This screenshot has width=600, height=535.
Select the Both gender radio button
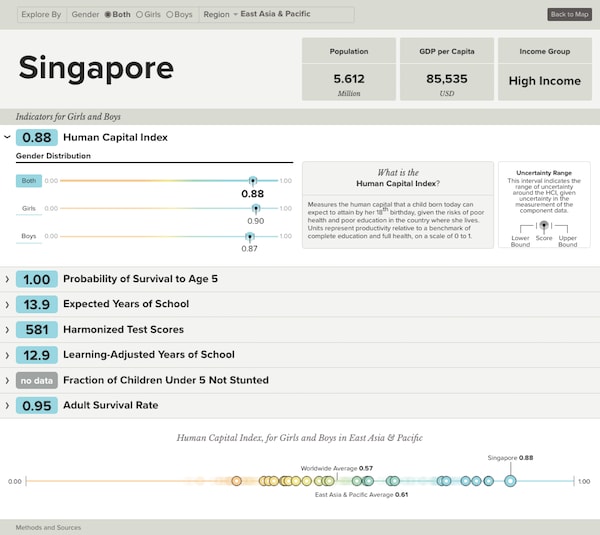tap(108, 15)
